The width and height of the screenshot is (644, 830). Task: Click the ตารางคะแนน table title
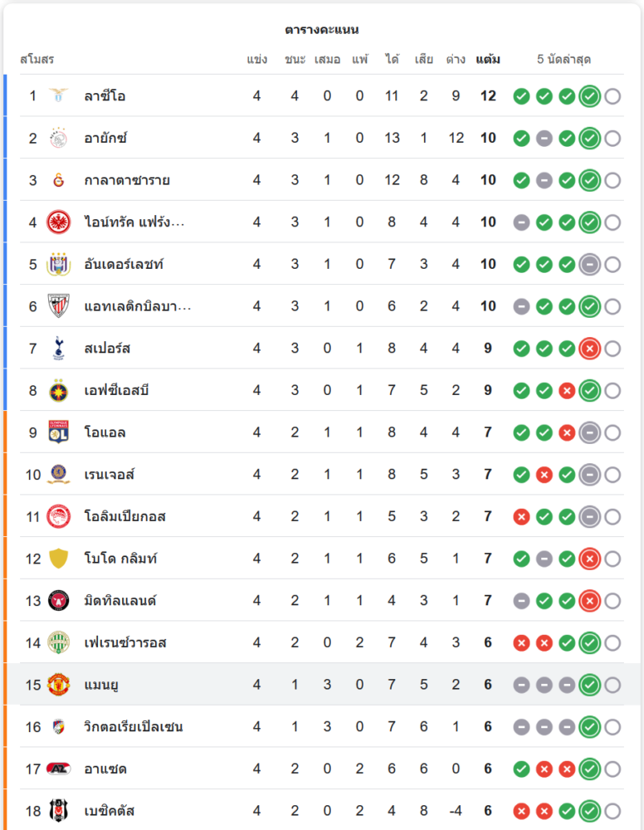(322, 30)
